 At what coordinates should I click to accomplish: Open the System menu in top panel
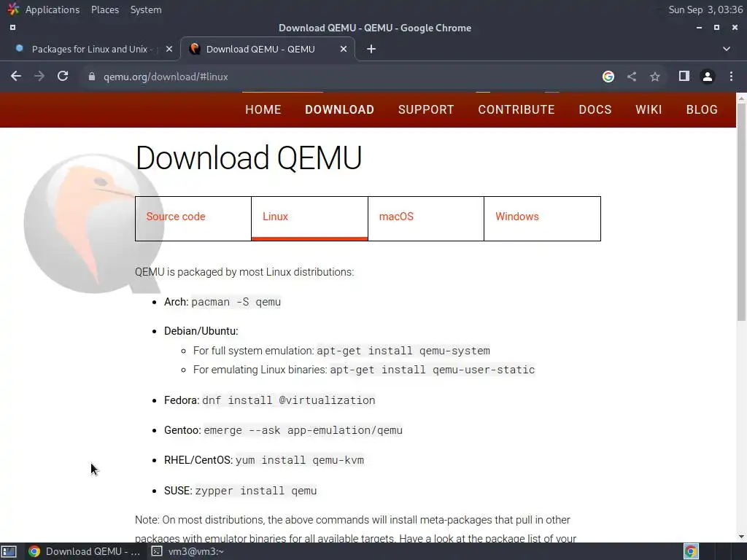click(146, 9)
